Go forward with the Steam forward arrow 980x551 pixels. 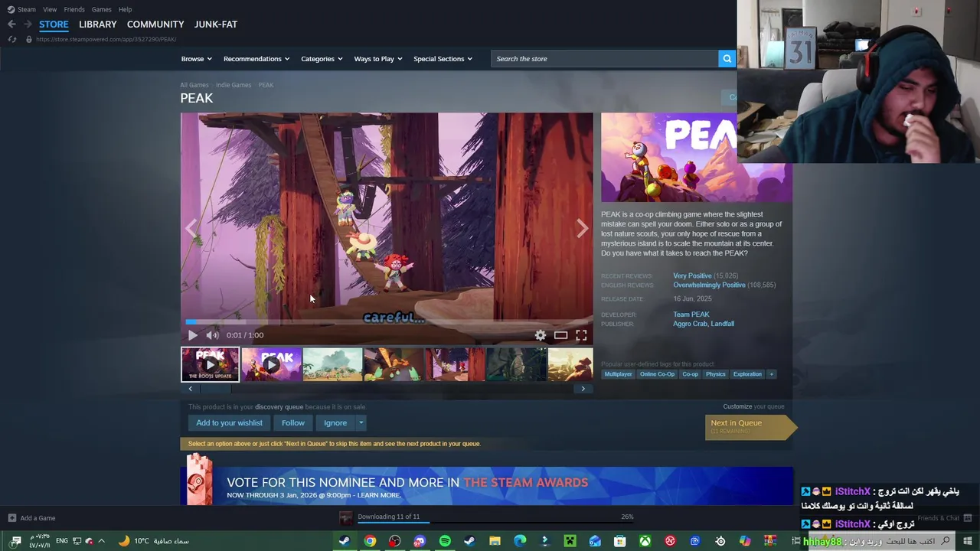point(28,24)
